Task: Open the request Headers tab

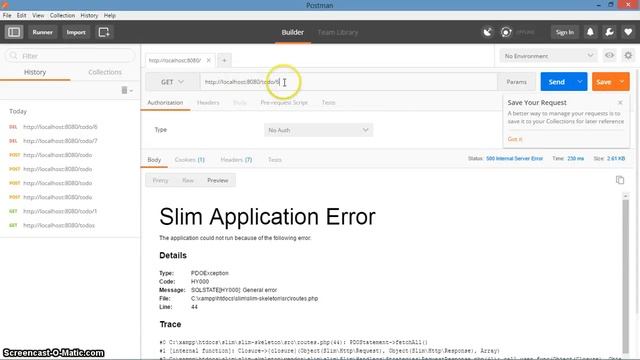Action: click(208, 102)
